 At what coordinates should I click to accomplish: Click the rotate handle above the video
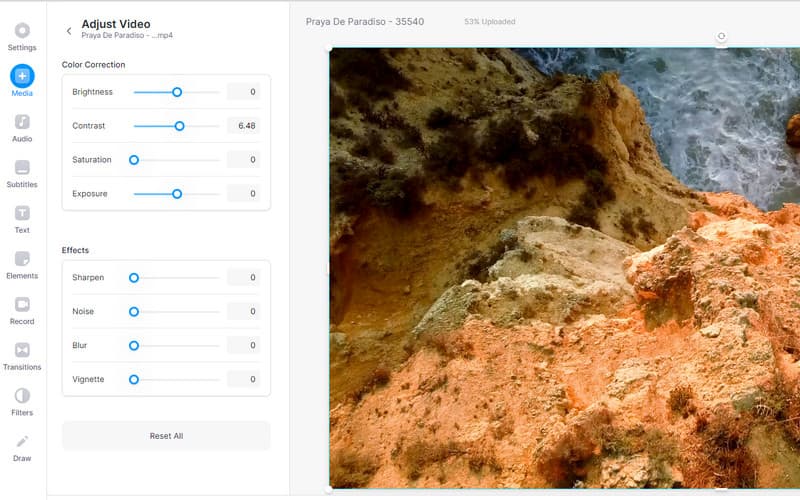pos(721,36)
